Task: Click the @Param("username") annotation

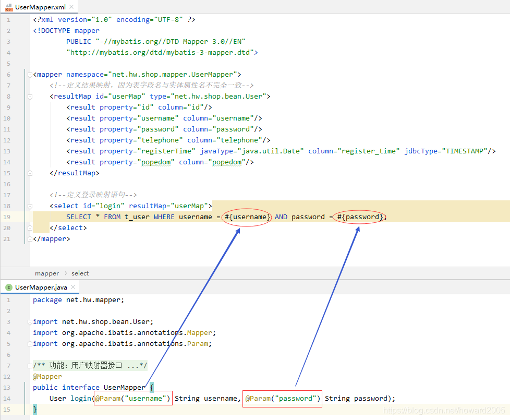Action: coord(133,399)
